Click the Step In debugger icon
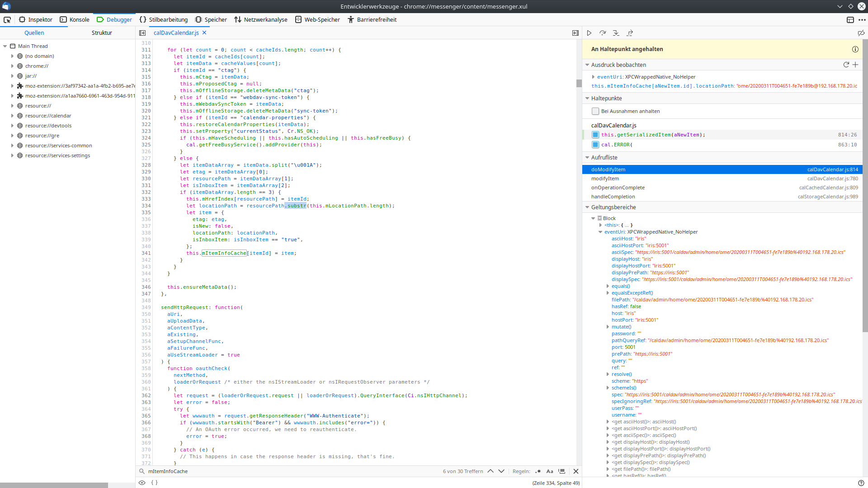The width and height of the screenshot is (868, 488). 616,33
